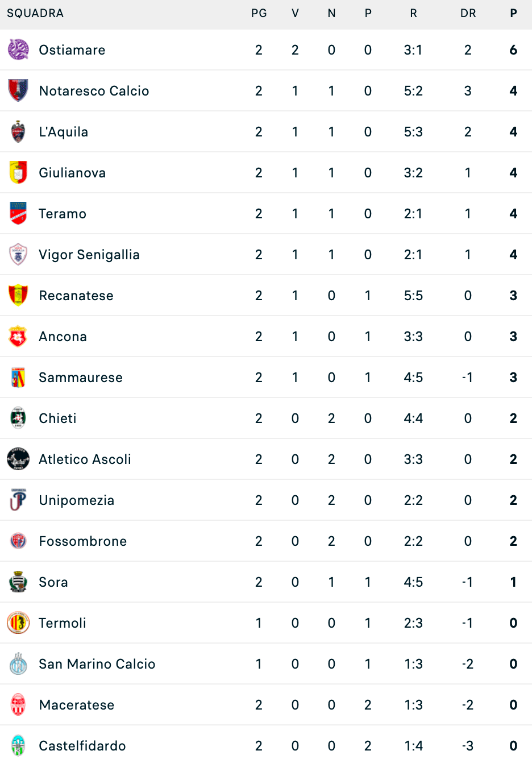Click the Ancona red crest

(18, 336)
